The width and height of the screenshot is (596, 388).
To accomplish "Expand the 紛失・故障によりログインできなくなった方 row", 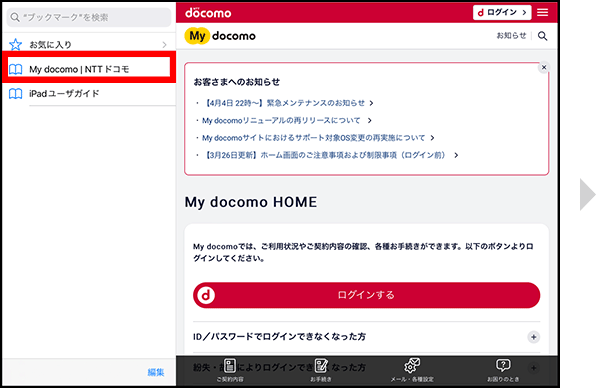I will 366,367.
